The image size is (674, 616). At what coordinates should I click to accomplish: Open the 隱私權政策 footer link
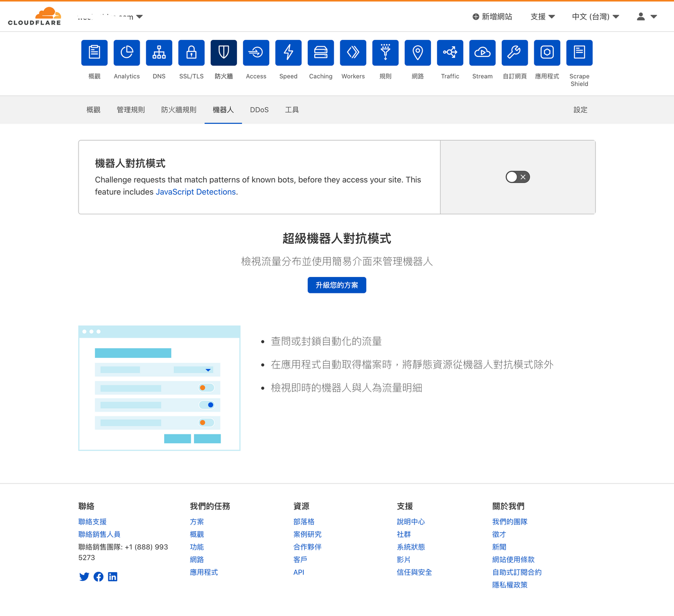510,585
